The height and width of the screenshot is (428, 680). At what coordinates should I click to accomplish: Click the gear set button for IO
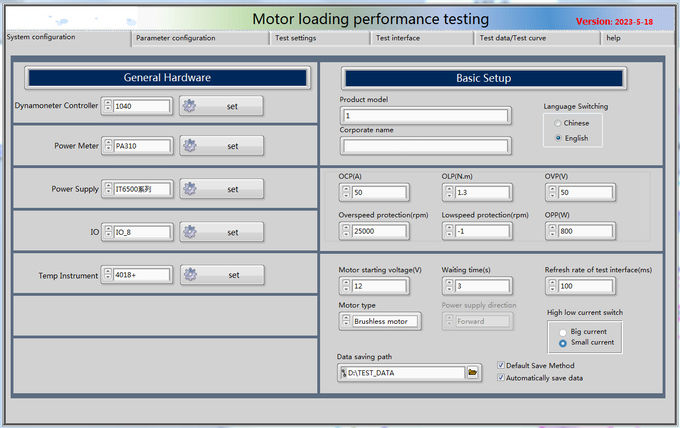click(x=221, y=232)
